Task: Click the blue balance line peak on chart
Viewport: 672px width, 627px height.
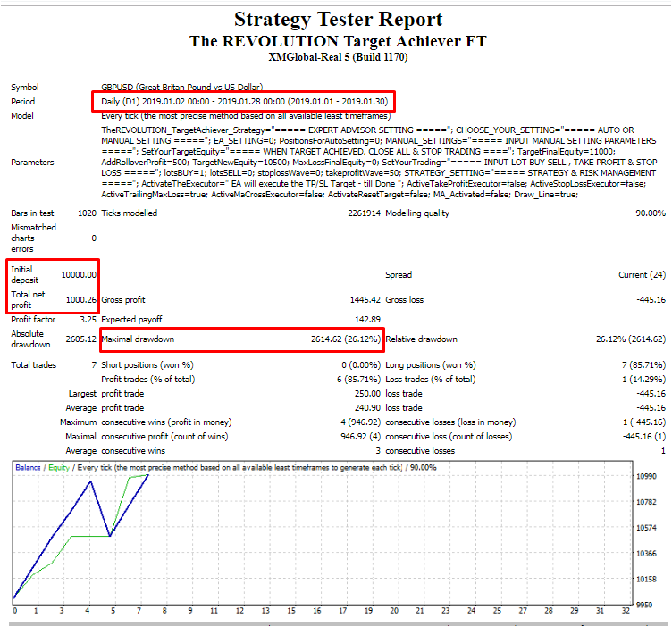Action: click(x=90, y=481)
